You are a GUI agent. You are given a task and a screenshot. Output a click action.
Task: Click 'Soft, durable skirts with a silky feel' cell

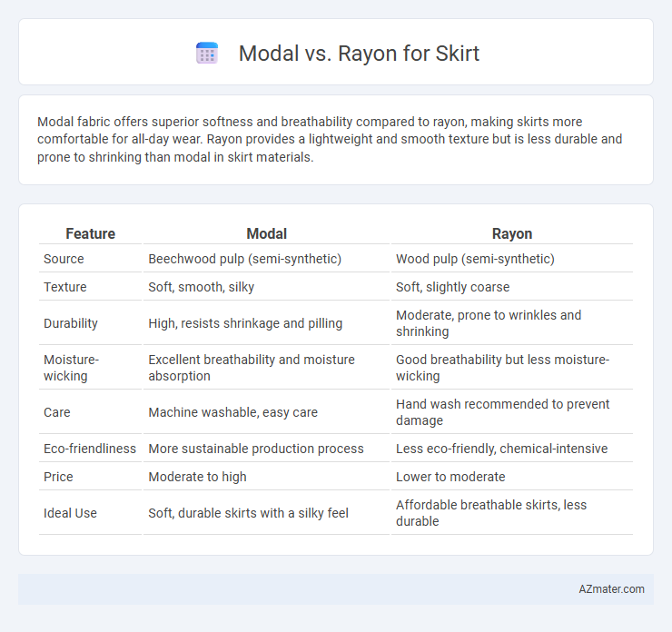(x=267, y=513)
